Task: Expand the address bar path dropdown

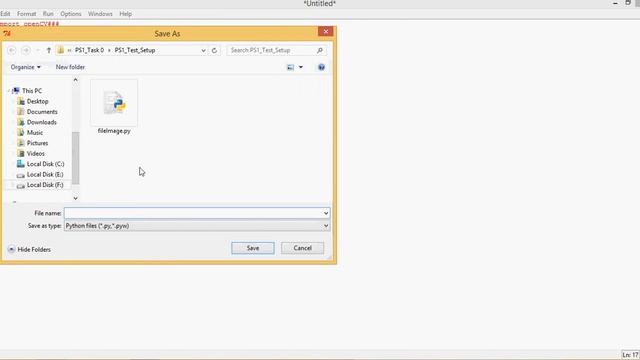Action: click(x=203, y=50)
